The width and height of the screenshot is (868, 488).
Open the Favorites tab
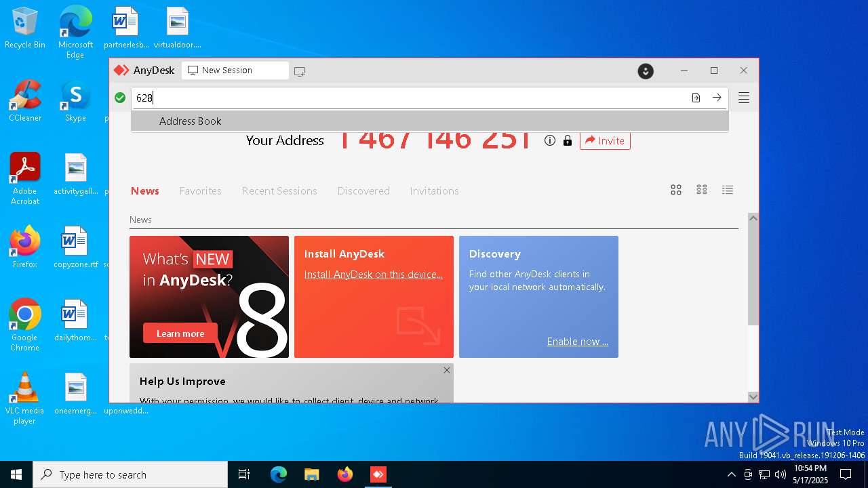click(201, 191)
